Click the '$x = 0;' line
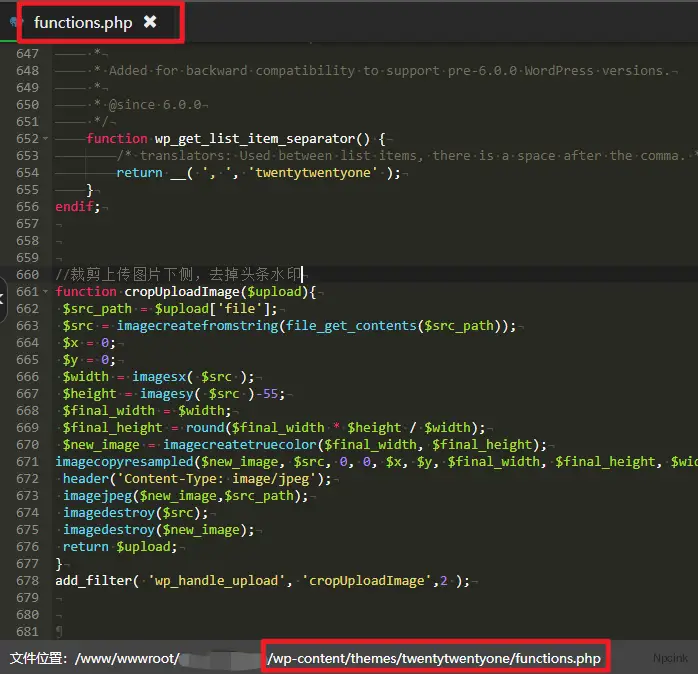 tap(89, 343)
